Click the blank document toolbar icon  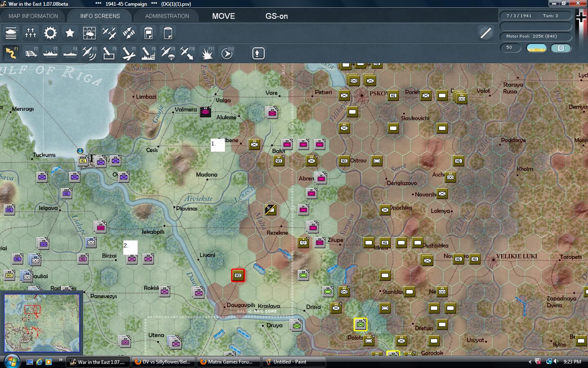pos(168,33)
